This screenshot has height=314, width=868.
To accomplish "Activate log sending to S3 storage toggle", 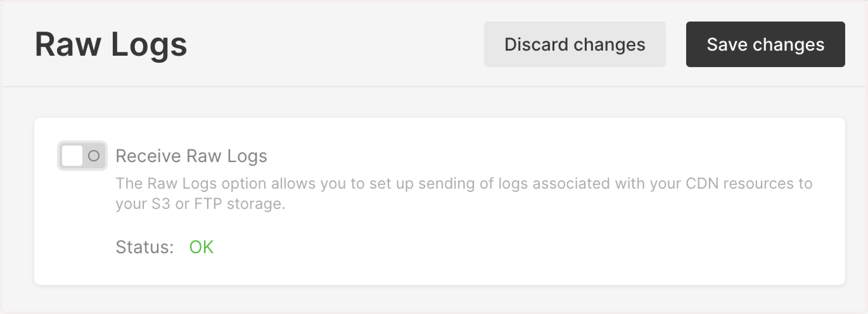I will [82, 155].
